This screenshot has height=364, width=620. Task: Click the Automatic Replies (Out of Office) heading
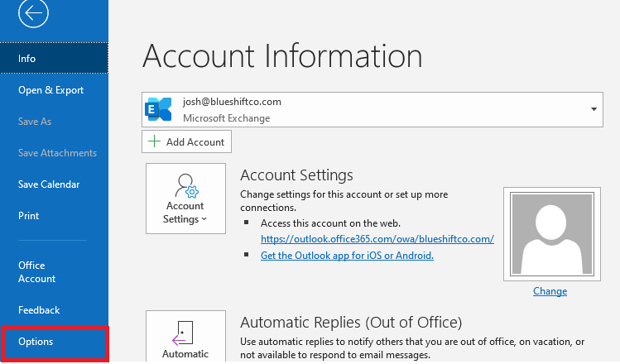[x=351, y=323]
